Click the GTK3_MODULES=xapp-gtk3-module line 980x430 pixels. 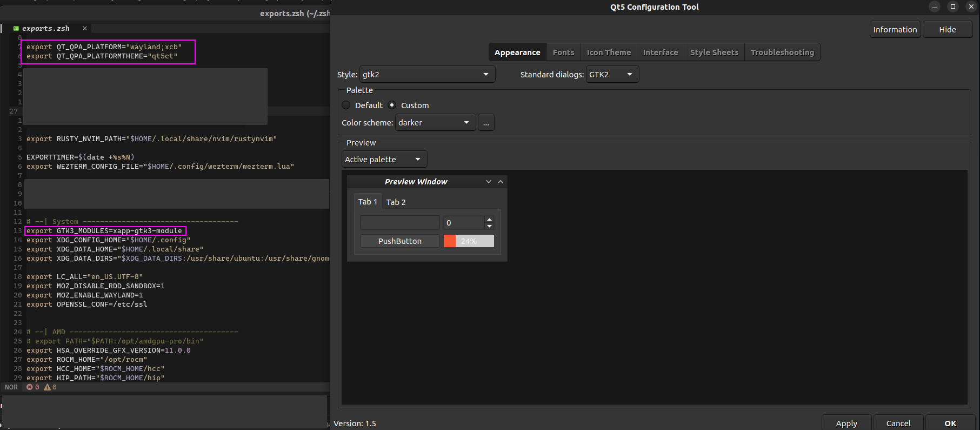[x=104, y=231]
